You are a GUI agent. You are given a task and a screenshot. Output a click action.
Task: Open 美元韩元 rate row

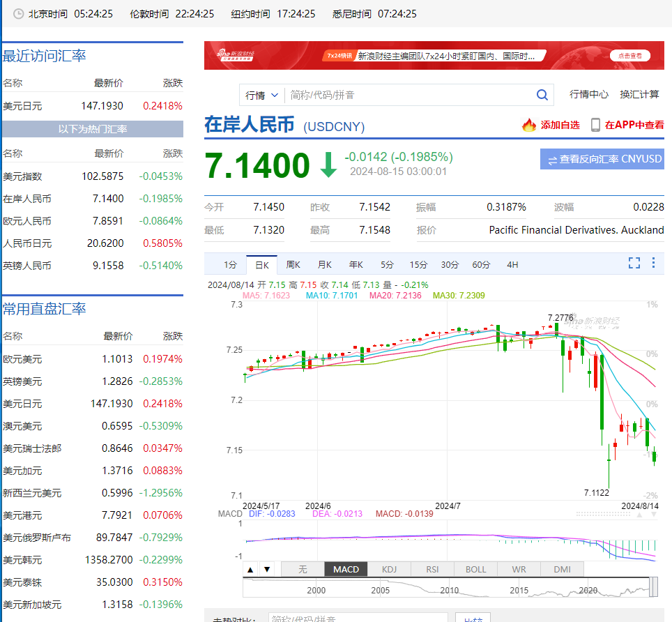click(x=93, y=559)
